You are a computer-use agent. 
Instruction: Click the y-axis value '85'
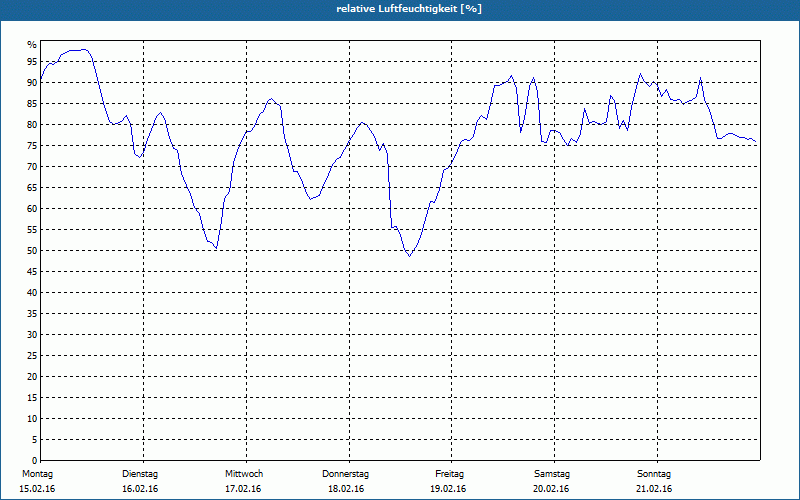32,104
